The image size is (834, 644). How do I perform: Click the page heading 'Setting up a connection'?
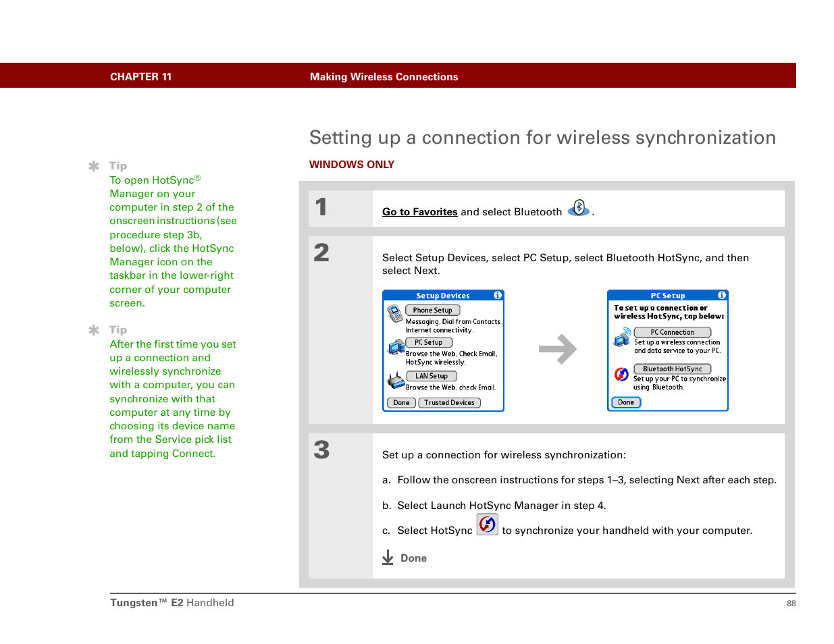pyautogui.click(x=542, y=138)
